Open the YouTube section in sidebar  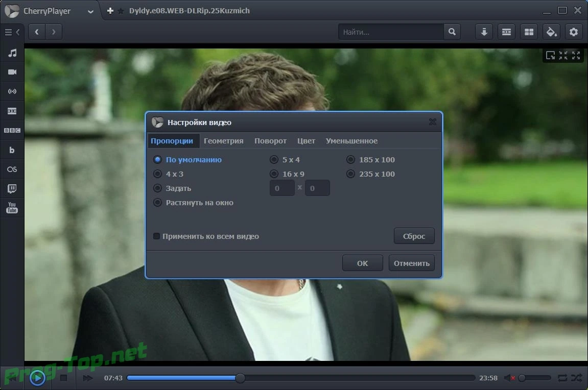click(12, 208)
